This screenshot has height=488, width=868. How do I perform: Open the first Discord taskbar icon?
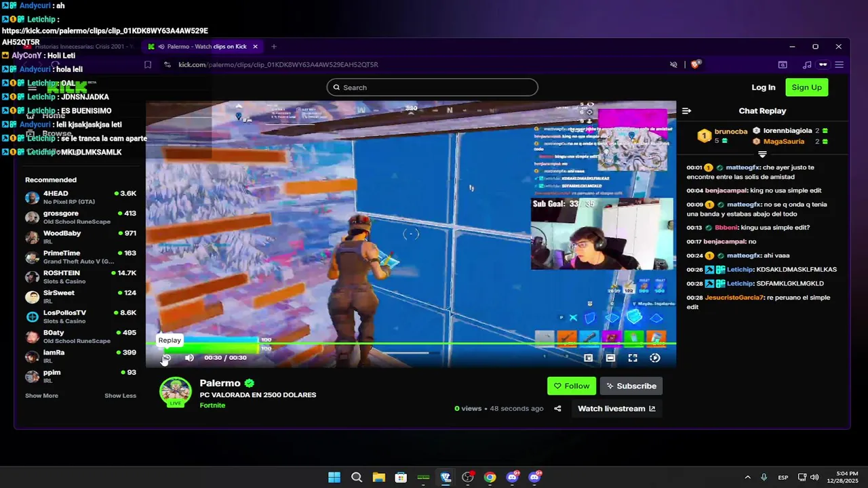512,477
